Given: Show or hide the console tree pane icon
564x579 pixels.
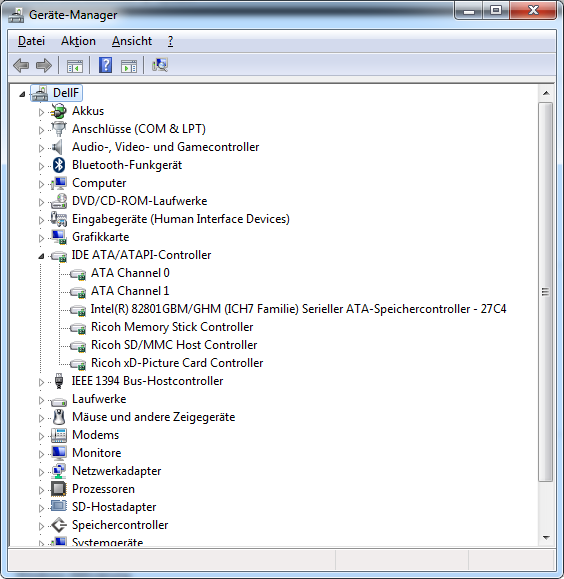Looking at the screenshot, I should pyautogui.click(x=75, y=66).
